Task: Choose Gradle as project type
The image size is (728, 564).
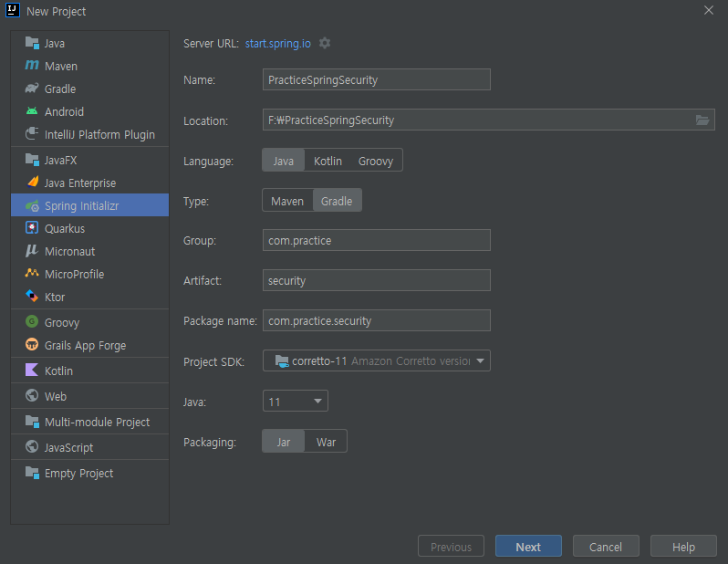Action: [x=337, y=201]
